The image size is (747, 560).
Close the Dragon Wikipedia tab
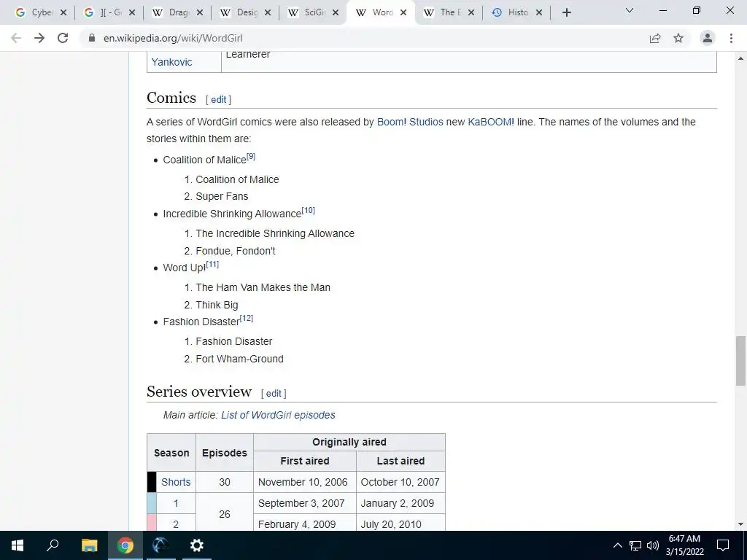200,13
